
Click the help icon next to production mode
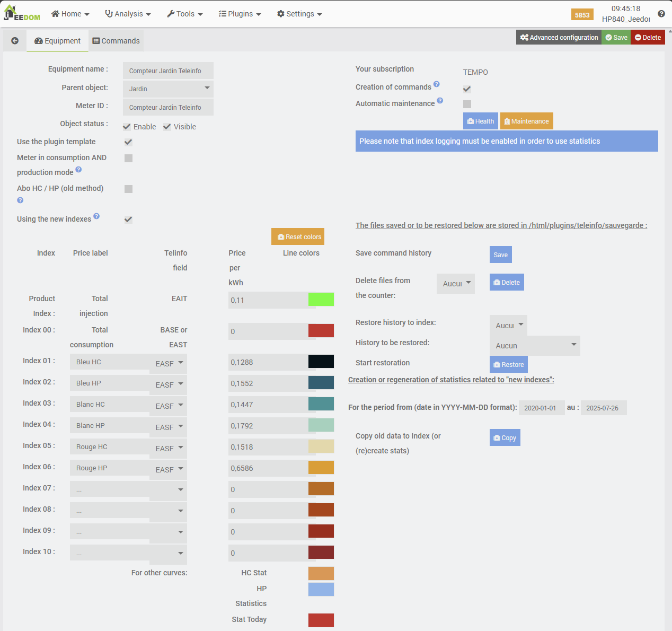[78, 170]
